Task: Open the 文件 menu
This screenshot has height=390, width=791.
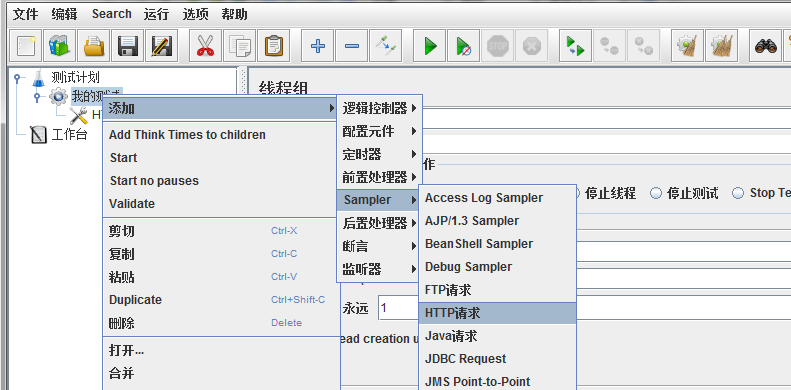Action: [25, 14]
